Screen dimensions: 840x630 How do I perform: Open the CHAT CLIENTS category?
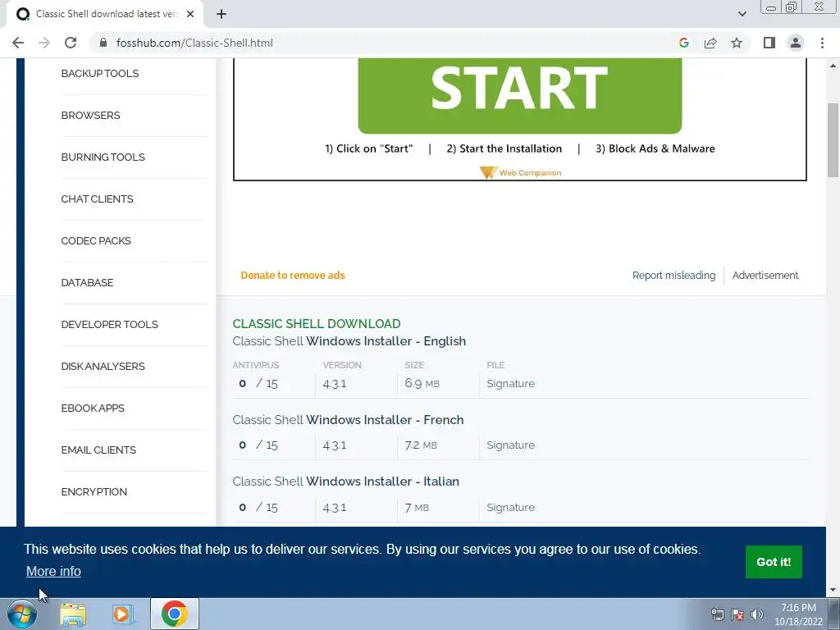[x=97, y=199]
